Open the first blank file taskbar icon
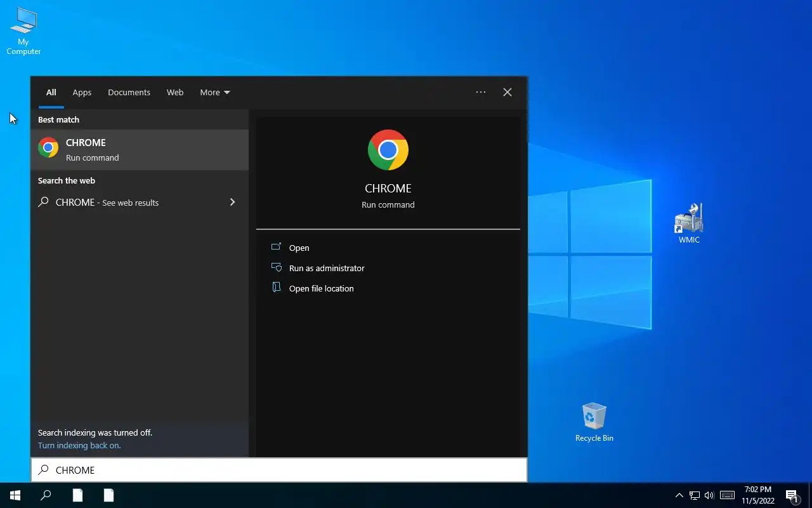Image resolution: width=812 pixels, height=508 pixels. [x=77, y=495]
